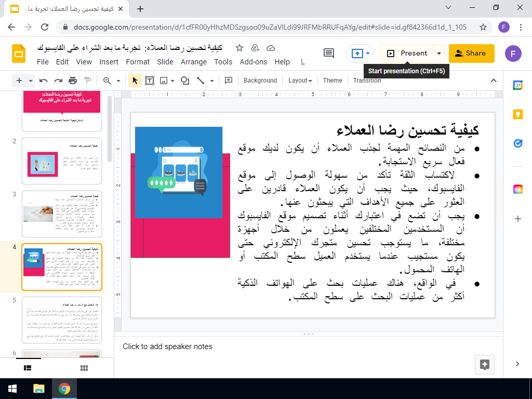532x399 pixels.
Task: Click the Move to folder icon
Action: pyautogui.click(x=255, y=48)
